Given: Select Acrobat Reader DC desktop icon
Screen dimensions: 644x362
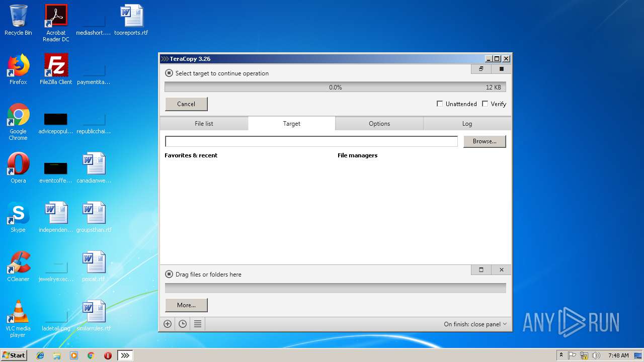Looking at the screenshot, I should pyautogui.click(x=56, y=23).
